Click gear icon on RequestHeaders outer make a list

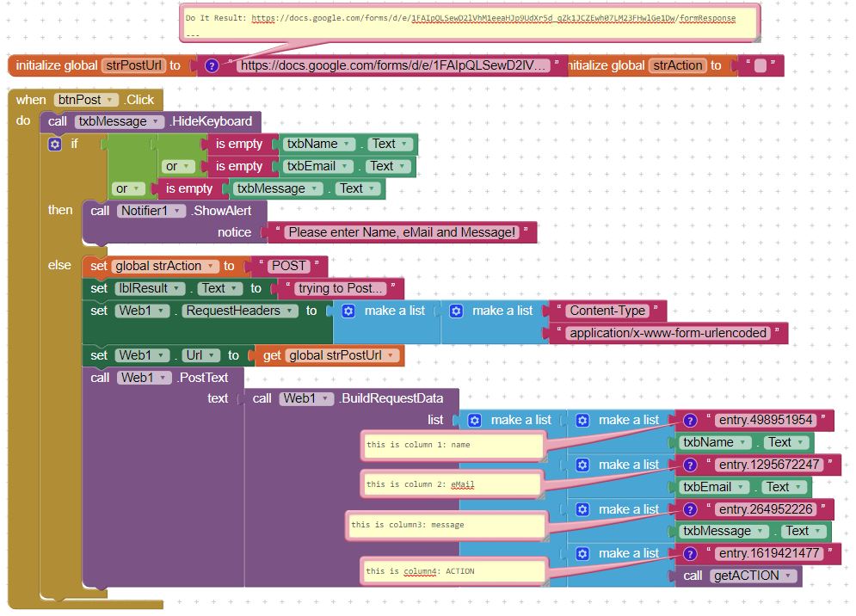[x=348, y=311]
